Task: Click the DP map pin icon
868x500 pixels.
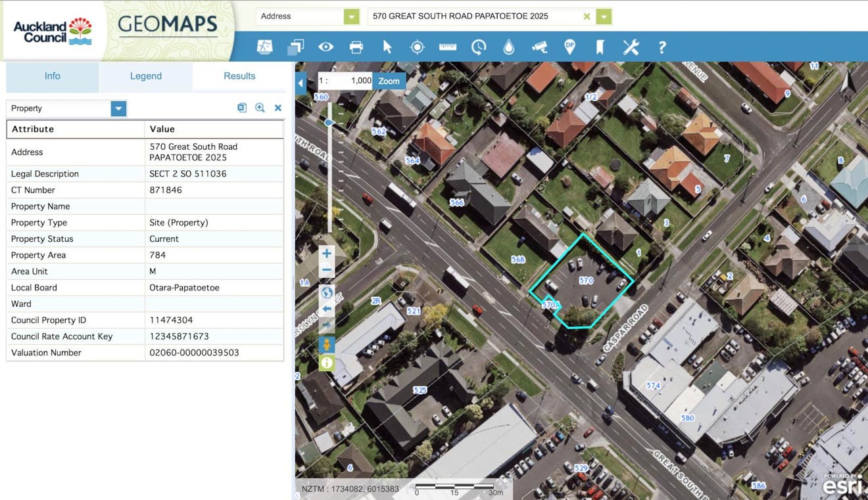Action: pos(570,47)
